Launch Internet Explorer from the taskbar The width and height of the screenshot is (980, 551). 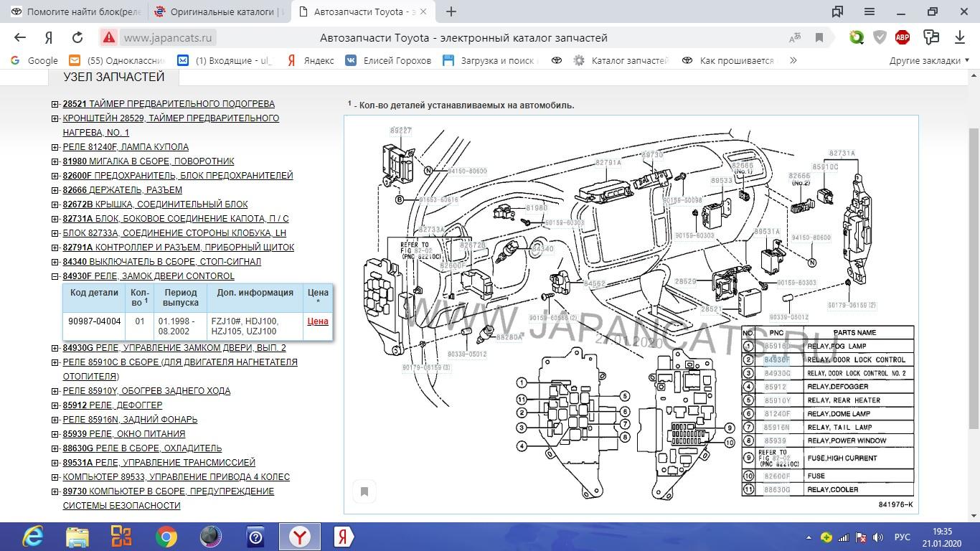(x=33, y=537)
